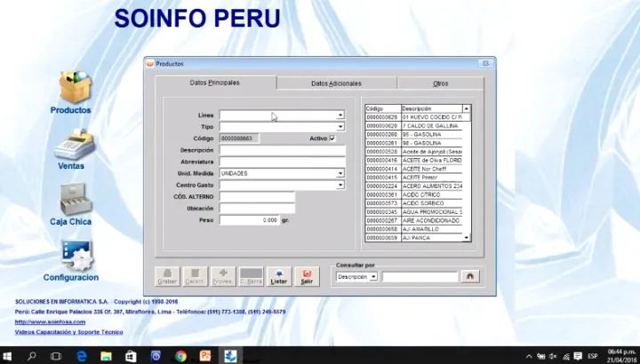Click the volume icon in system tray
This screenshot has height=364, width=640.
553,356
